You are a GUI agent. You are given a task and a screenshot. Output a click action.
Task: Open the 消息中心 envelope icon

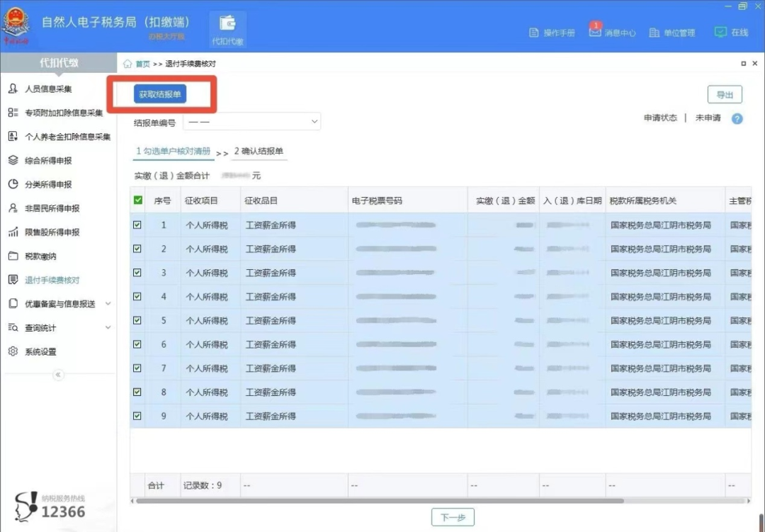coord(595,32)
